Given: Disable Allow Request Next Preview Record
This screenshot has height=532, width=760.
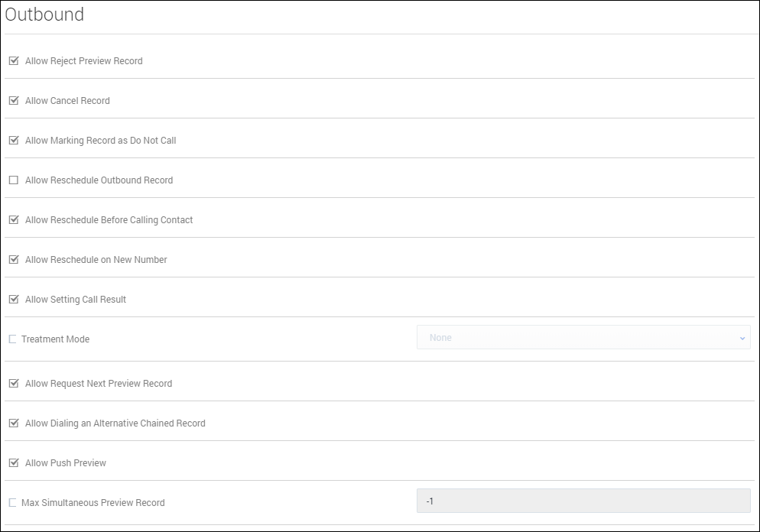Looking at the screenshot, I should tap(14, 384).
